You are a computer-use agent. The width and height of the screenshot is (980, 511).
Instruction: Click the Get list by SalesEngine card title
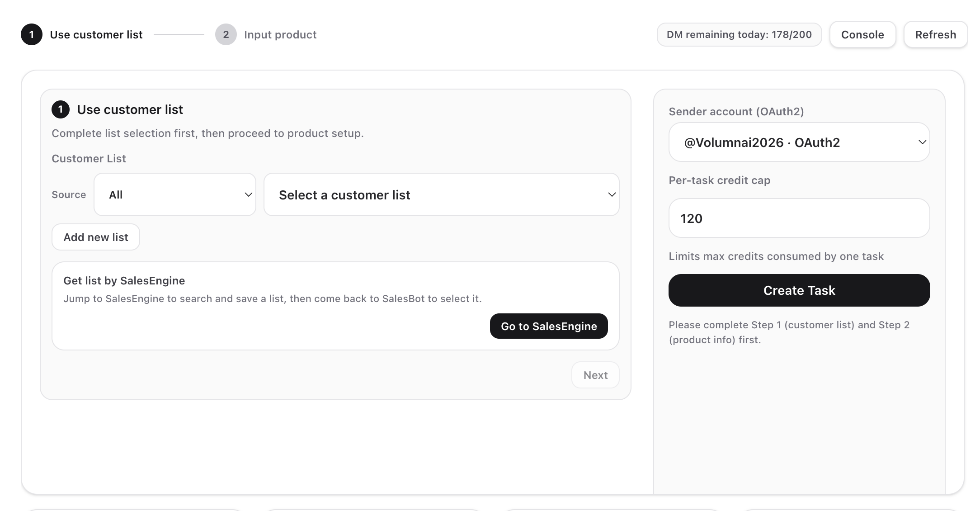(x=124, y=280)
